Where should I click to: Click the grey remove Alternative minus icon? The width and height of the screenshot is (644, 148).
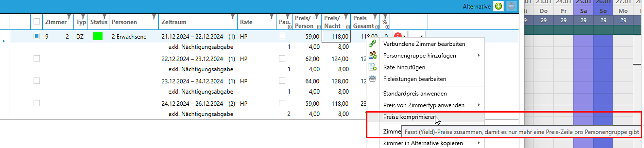pyautogui.click(x=511, y=6)
